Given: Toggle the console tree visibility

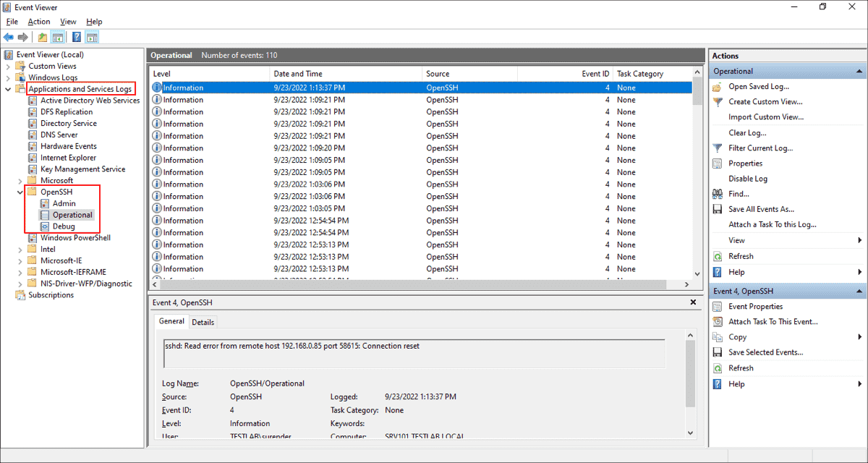Looking at the screenshot, I should click(56, 37).
